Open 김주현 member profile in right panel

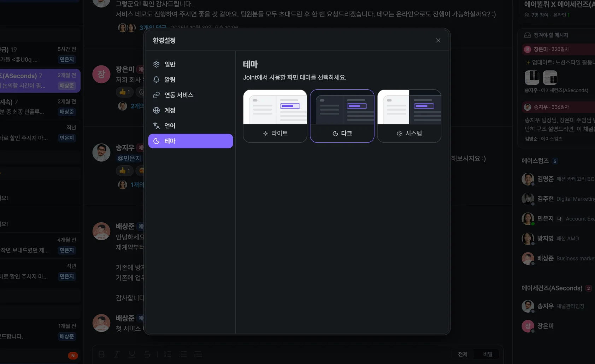[558, 199]
